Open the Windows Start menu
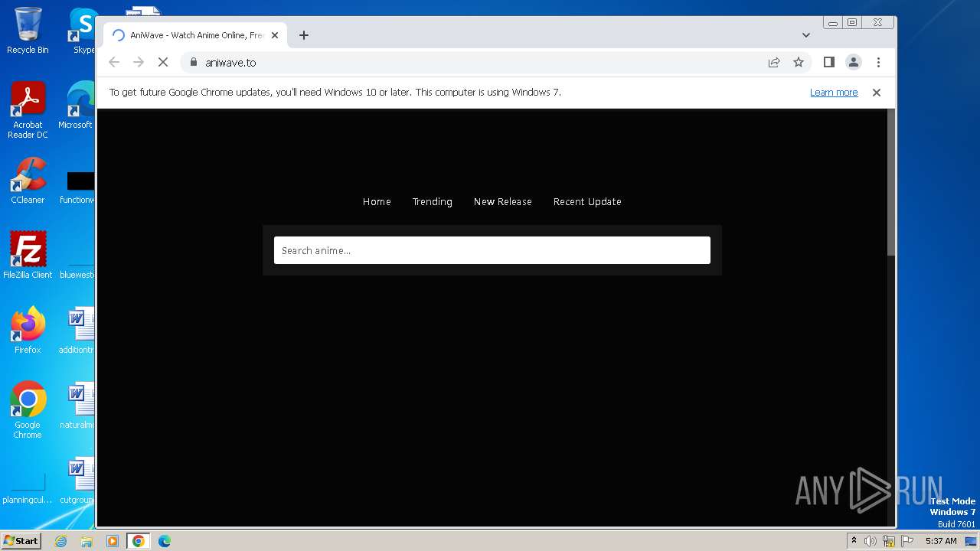Screen dimensions: 980x551 (x=21, y=541)
